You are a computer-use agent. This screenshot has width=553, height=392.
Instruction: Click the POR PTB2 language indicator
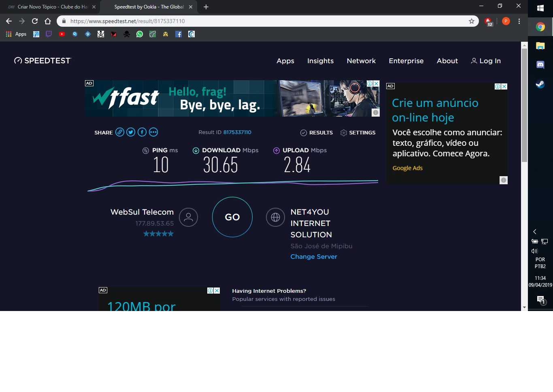pyautogui.click(x=540, y=263)
